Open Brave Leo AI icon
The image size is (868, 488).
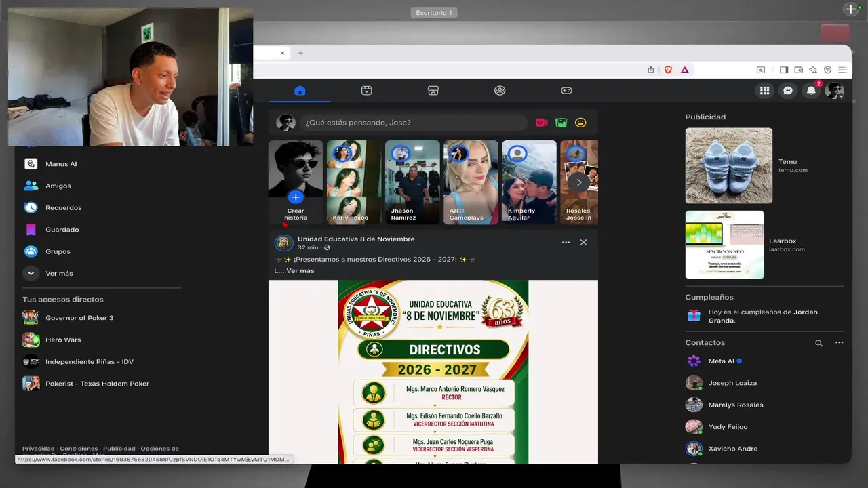click(813, 69)
